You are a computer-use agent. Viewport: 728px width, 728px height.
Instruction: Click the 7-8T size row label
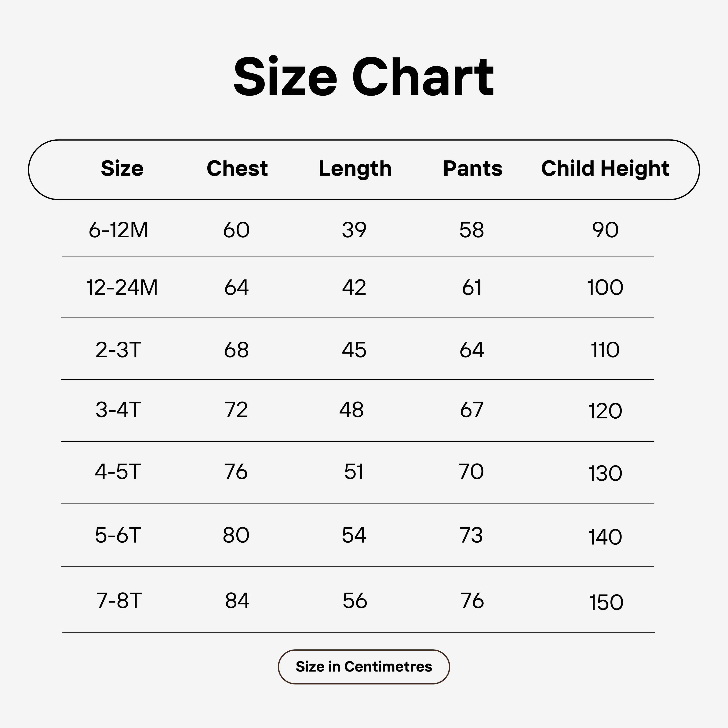(119, 601)
